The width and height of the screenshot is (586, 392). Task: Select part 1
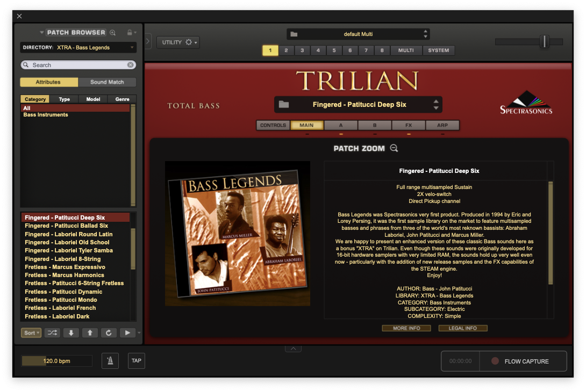point(270,50)
